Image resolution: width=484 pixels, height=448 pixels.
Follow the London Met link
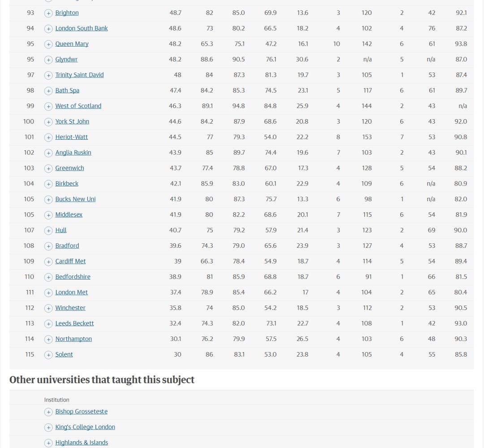[71, 293]
